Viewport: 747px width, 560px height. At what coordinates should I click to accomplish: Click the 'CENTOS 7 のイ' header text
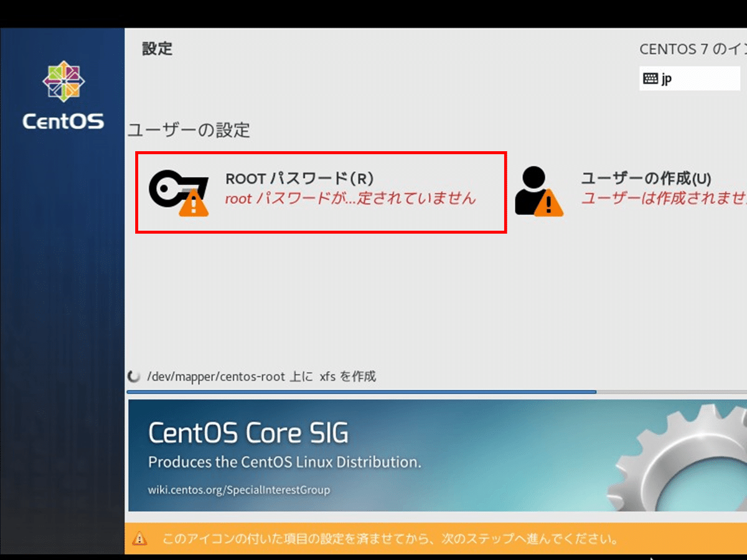693,49
